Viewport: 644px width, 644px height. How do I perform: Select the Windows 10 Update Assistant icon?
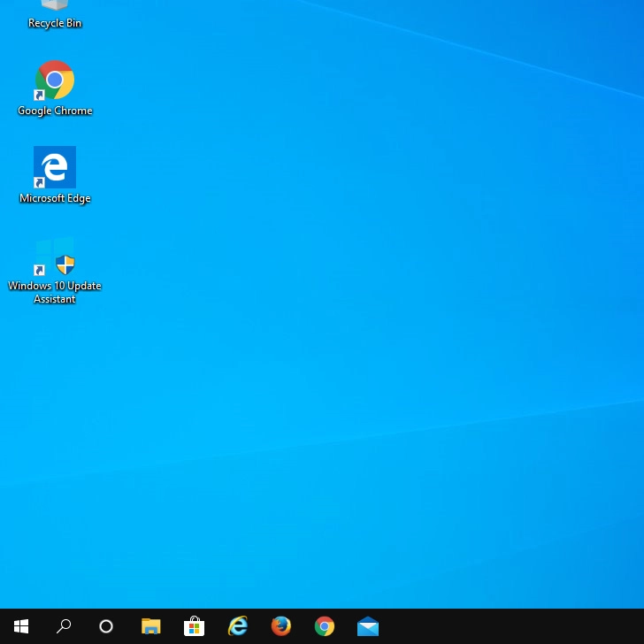point(55,256)
